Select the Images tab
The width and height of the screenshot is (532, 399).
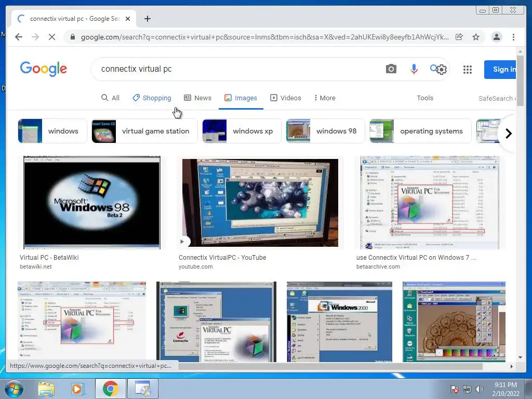(241, 98)
